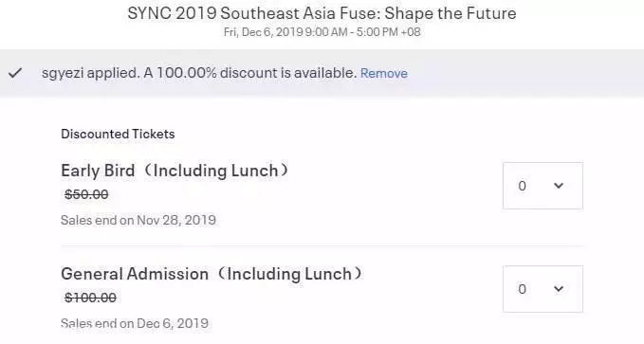
Task: Select the Early Bird (Including Lunch) ticket name
Action: 176,171
